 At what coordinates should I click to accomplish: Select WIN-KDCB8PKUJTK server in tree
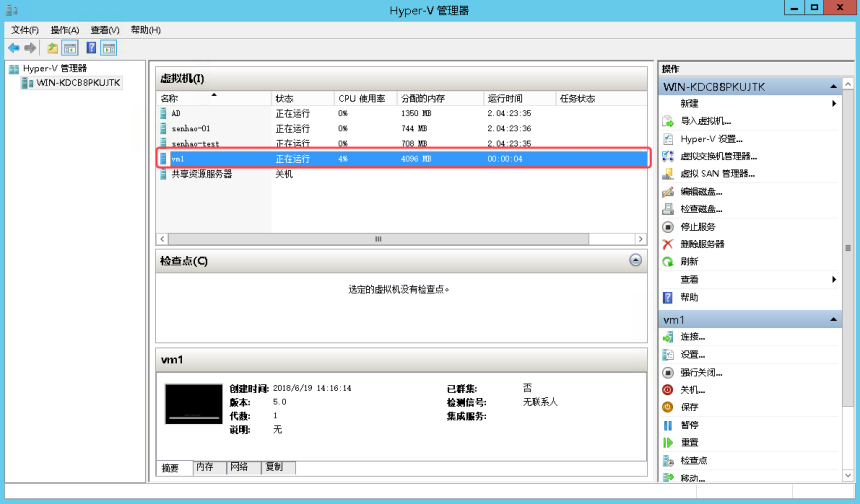78,83
